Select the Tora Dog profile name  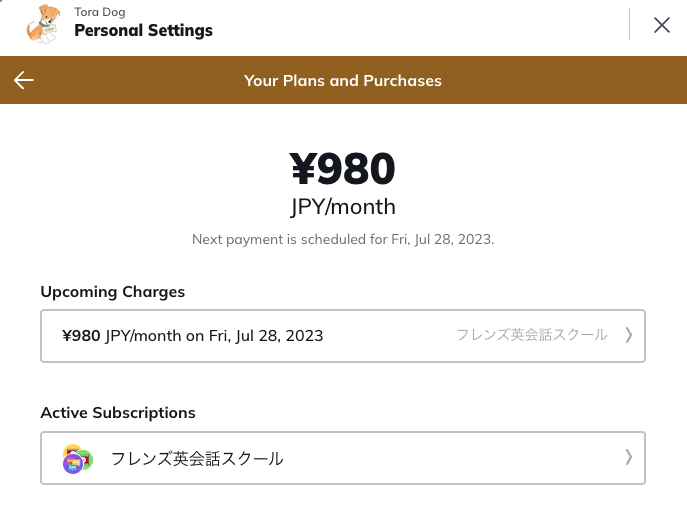coord(100,12)
